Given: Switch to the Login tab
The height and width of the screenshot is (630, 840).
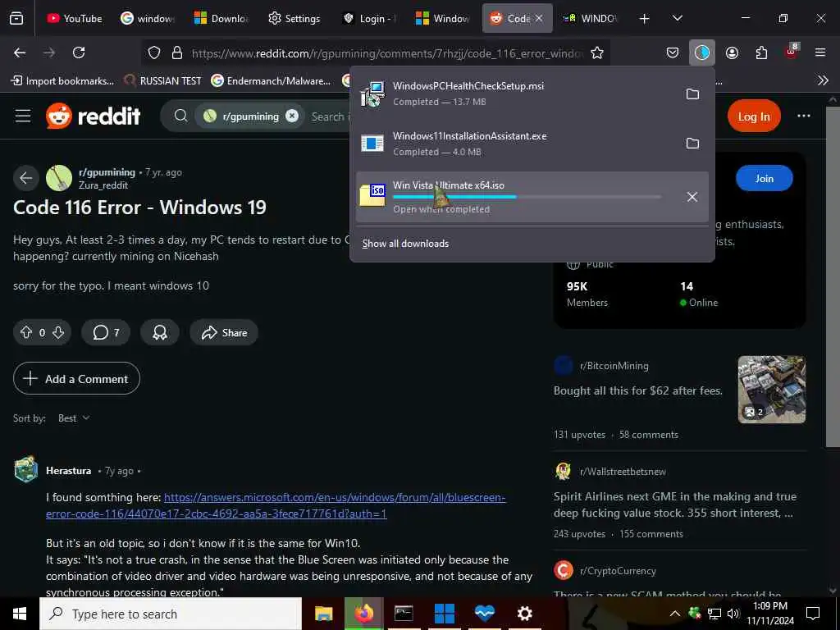Looking at the screenshot, I should [x=369, y=18].
